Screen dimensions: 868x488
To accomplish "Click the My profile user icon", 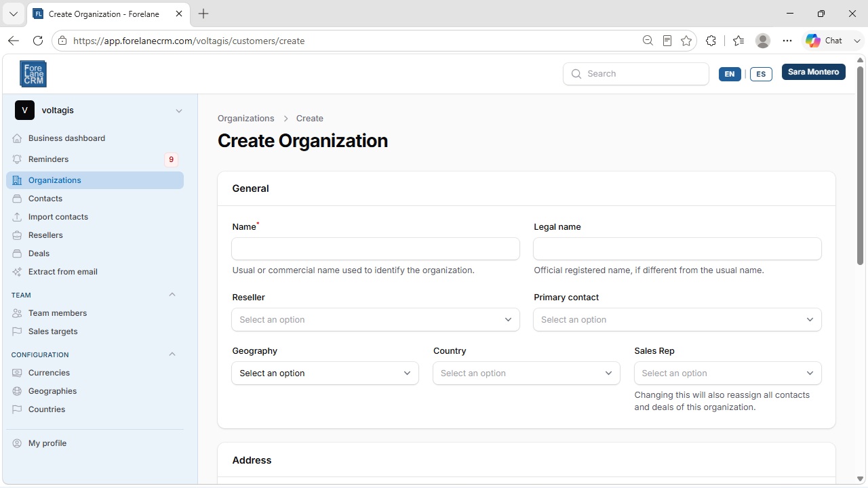I will coord(17,443).
